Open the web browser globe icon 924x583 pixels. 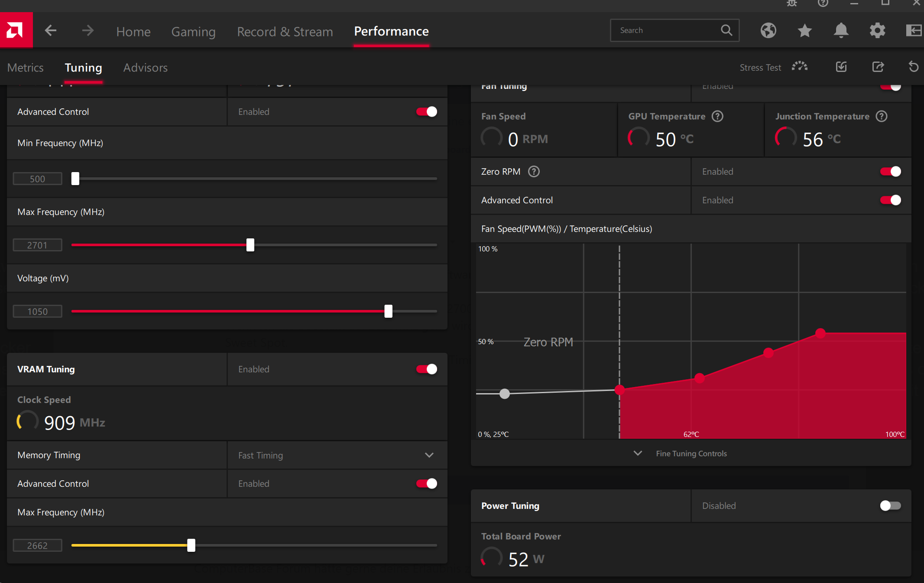(768, 30)
